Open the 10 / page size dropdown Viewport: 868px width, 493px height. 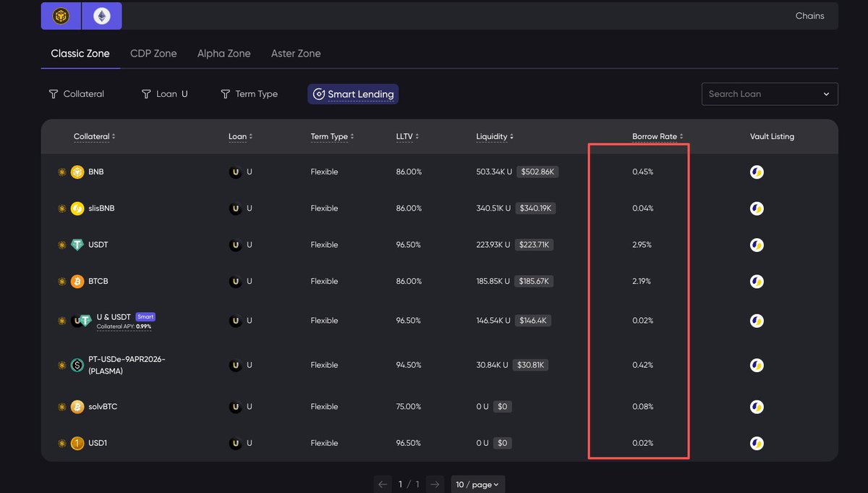pyautogui.click(x=477, y=484)
